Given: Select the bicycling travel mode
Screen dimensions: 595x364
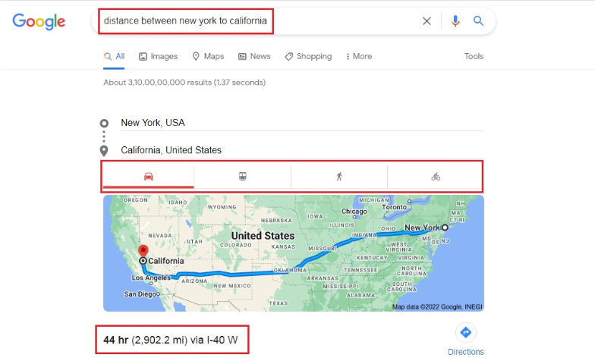Looking at the screenshot, I should 436,176.
